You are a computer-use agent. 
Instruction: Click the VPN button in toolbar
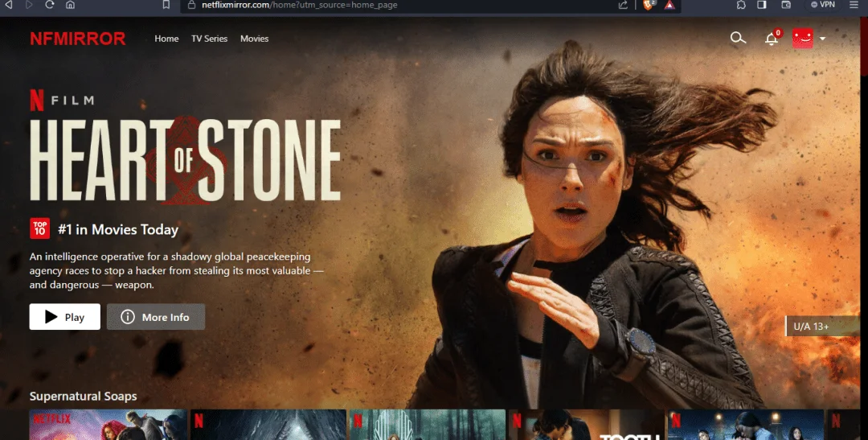pos(823,5)
